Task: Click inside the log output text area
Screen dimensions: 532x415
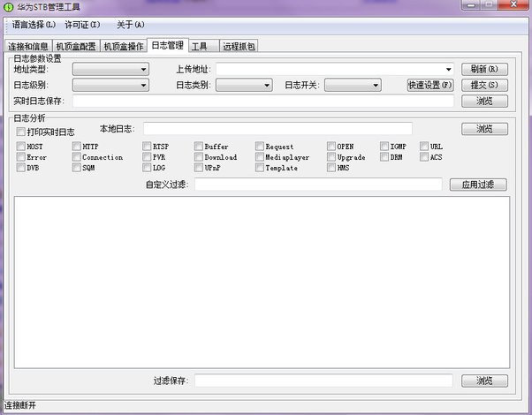Action: [x=262, y=282]
